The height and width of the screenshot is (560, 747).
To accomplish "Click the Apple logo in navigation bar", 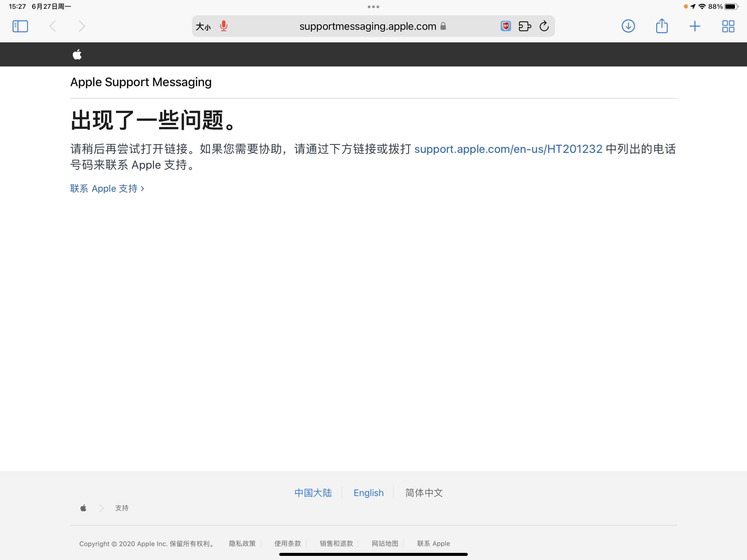I will (77, 54).
